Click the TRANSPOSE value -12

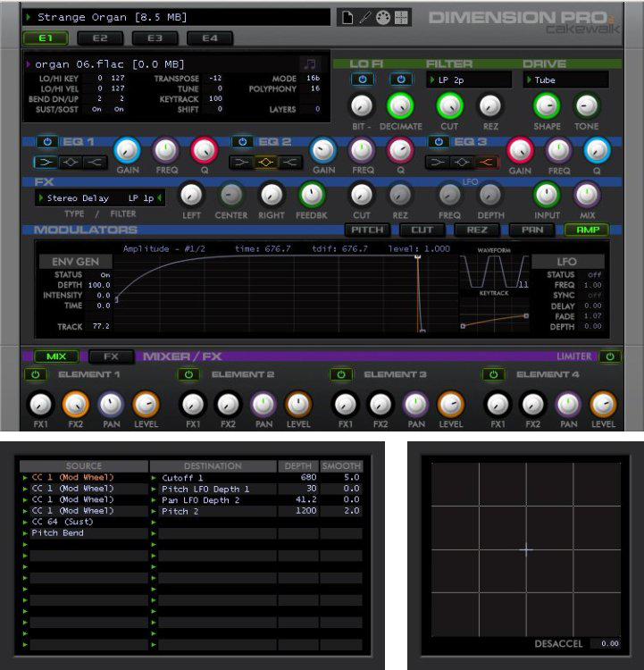215,79
